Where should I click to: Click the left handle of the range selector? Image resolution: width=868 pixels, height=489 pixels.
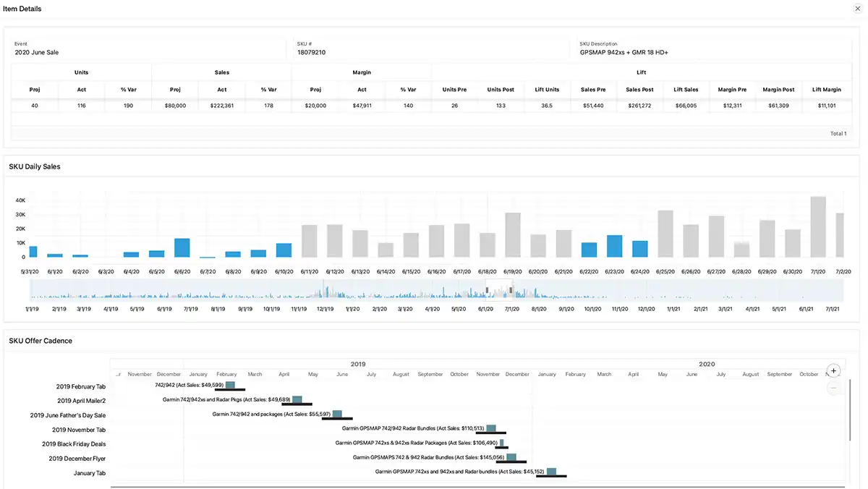point(487,290)
